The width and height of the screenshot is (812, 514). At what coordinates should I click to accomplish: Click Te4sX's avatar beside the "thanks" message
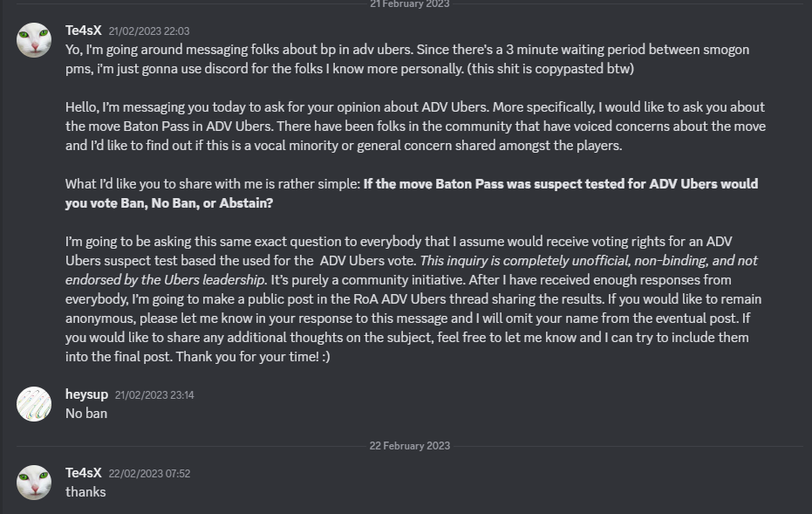point(34,483)
